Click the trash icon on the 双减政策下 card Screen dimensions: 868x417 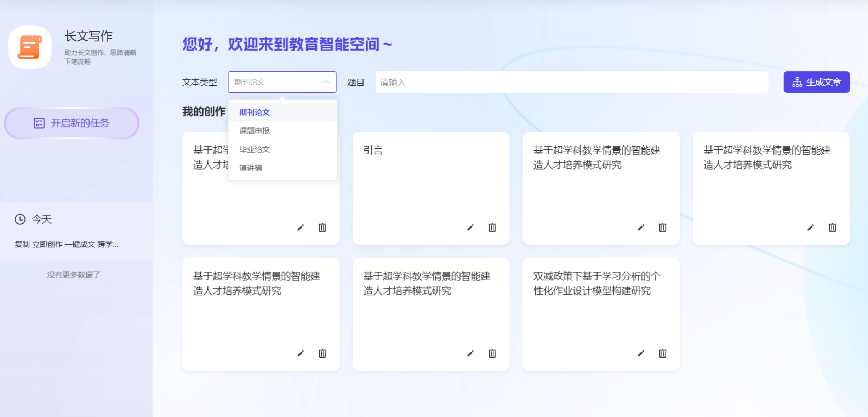tap(662, 353)
